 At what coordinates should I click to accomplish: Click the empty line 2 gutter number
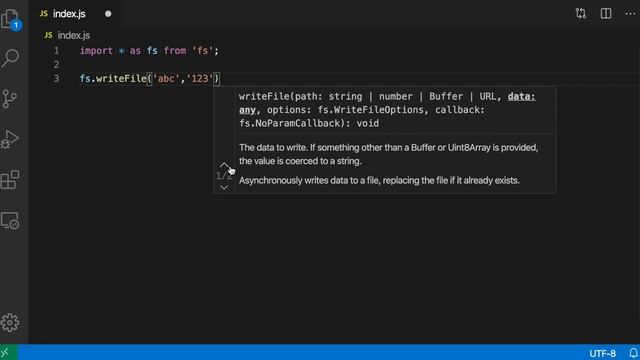tap(56, 64)
